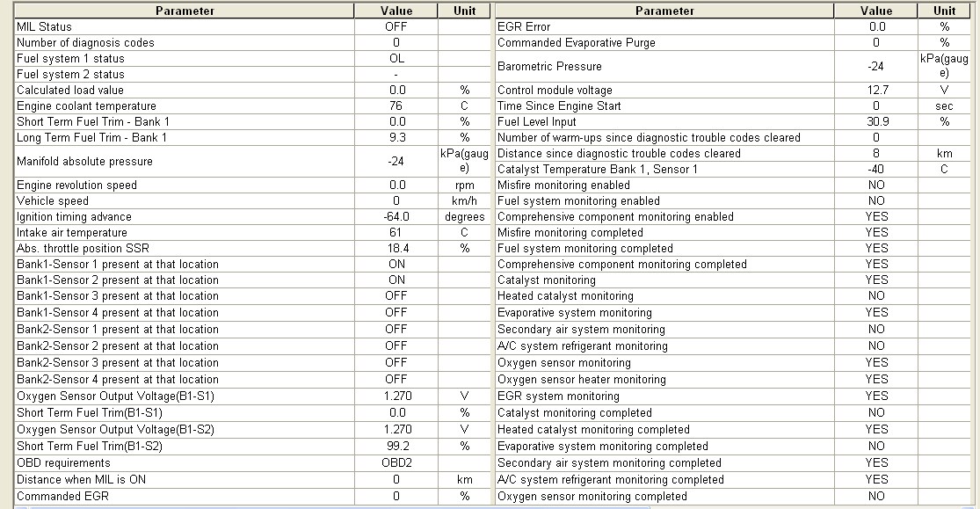Click the right Unit column header

[944, 11]
